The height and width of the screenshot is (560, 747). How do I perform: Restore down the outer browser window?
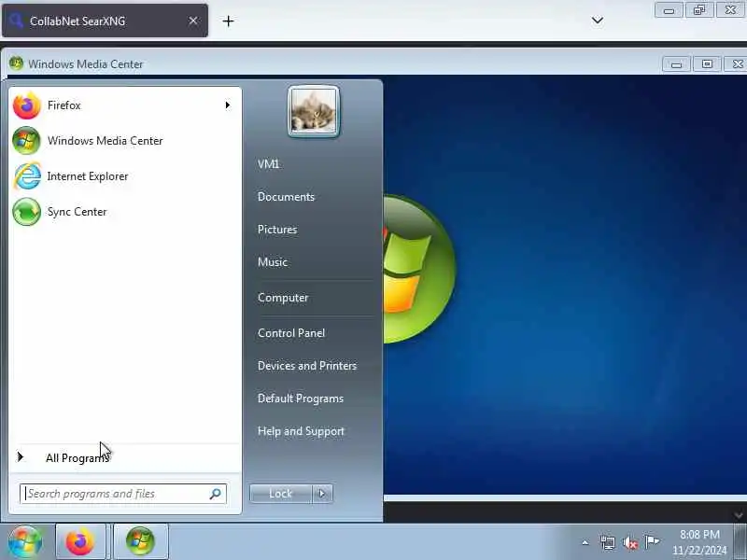coord(699,10)
